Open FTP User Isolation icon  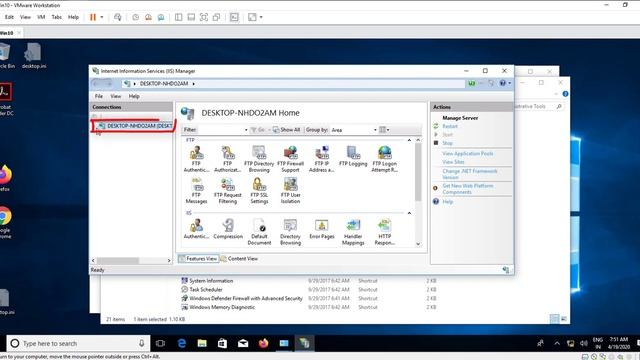290,190
